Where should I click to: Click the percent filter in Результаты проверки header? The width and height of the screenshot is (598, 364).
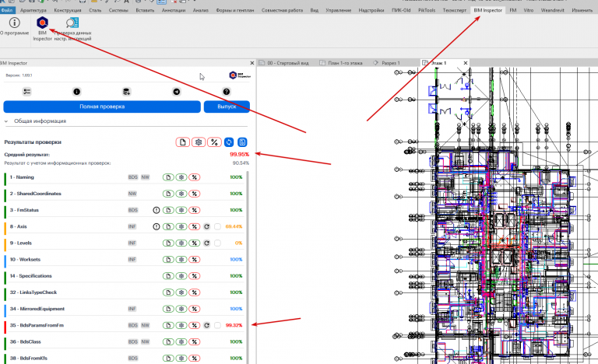point(214,142)
